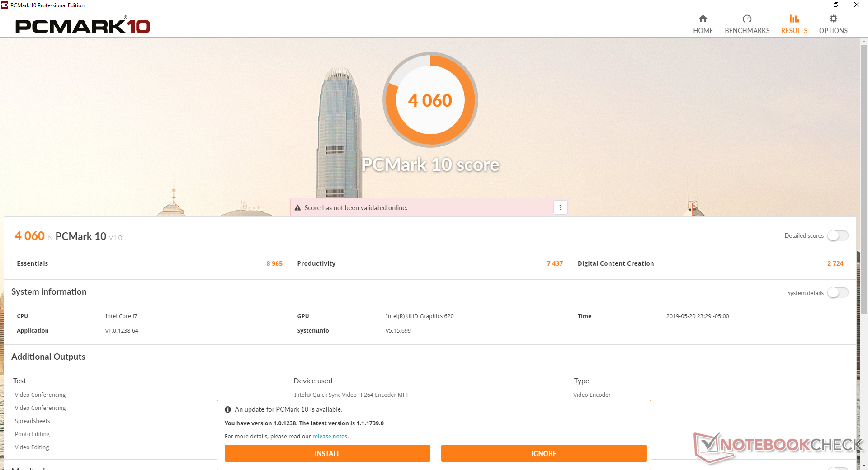Click the Score has not been validated message
The width and height of the screenshot is (868, 470).
356,208
